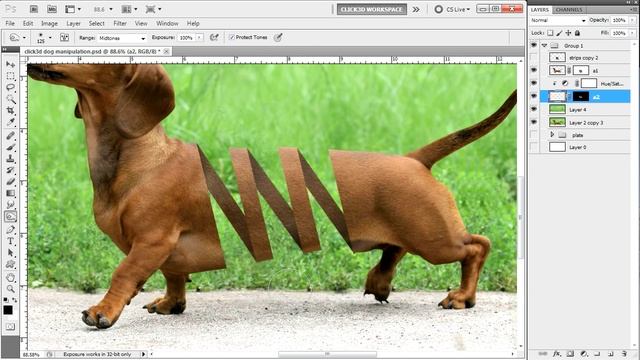Select the Blur tool

coord(11,204)
